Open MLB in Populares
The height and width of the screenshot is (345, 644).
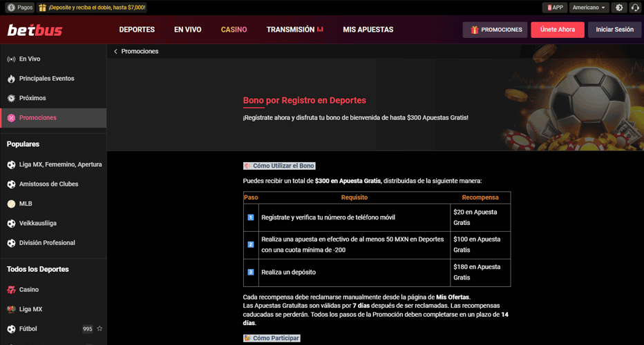[x=53, y=204]
